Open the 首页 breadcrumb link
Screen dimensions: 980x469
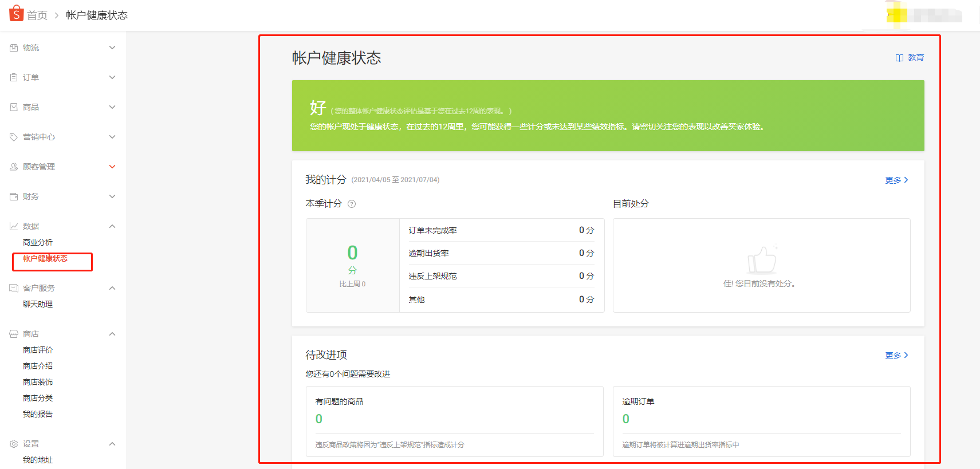[37, 15]
